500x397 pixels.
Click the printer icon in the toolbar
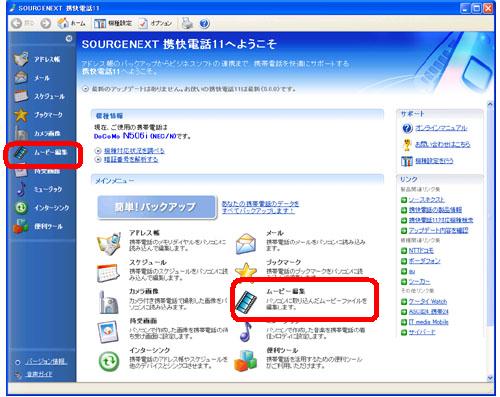click(187, 23)
